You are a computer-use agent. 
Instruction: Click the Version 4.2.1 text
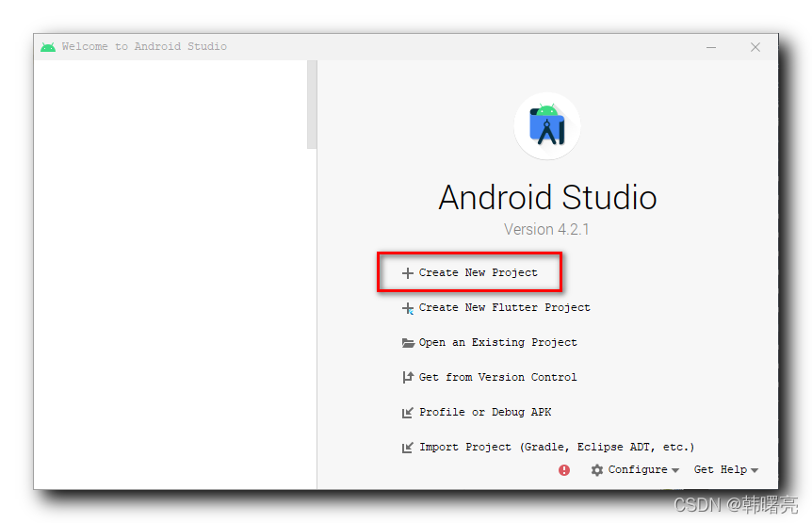(546, 229)
